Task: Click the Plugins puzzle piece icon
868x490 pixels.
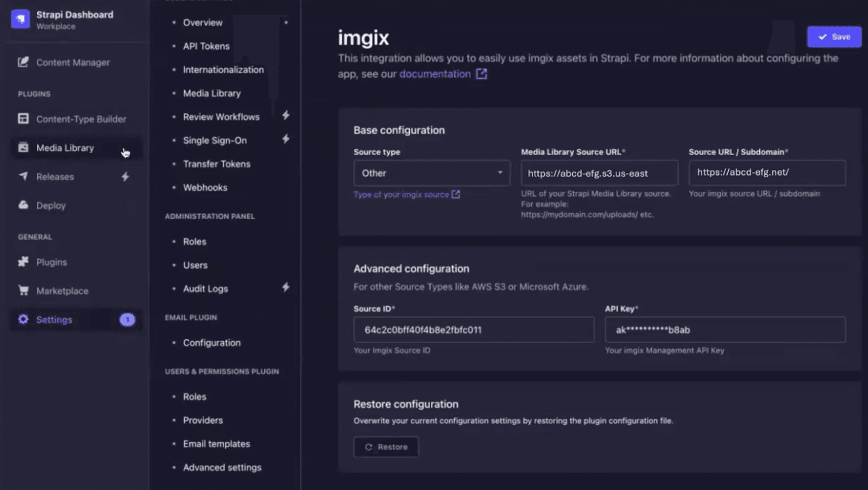Action: [x=23, y=262]
